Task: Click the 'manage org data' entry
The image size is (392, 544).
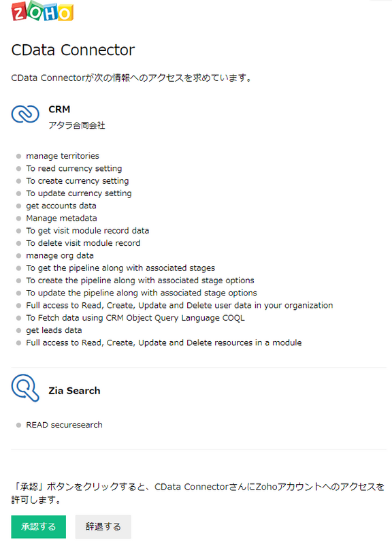Action: point(60,256)
